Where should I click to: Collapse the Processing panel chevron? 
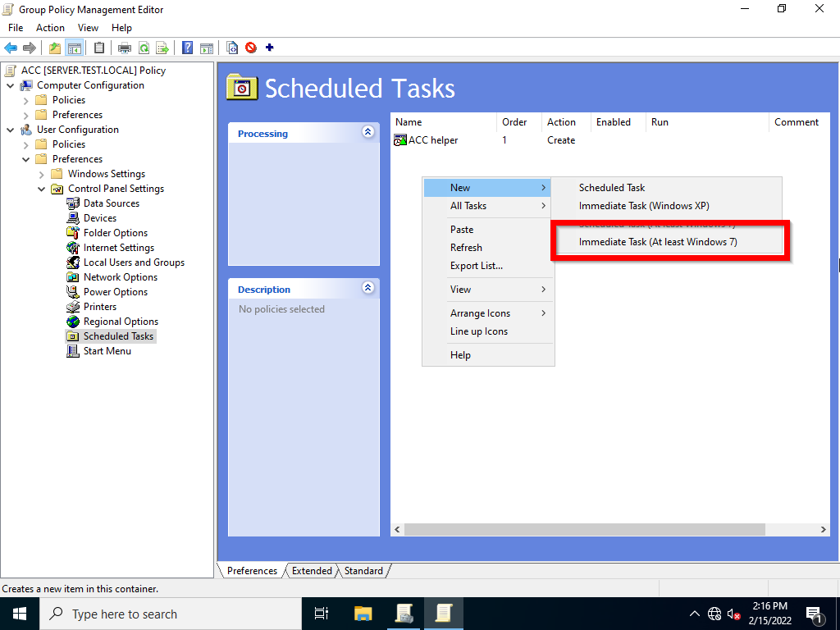click(368, 132)
